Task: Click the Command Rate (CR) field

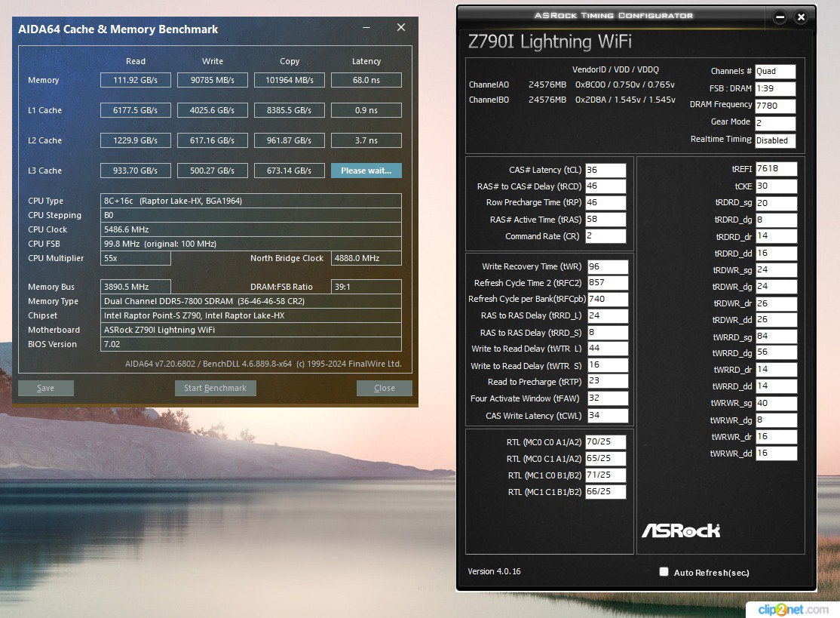Action: (x=605, y=236)
